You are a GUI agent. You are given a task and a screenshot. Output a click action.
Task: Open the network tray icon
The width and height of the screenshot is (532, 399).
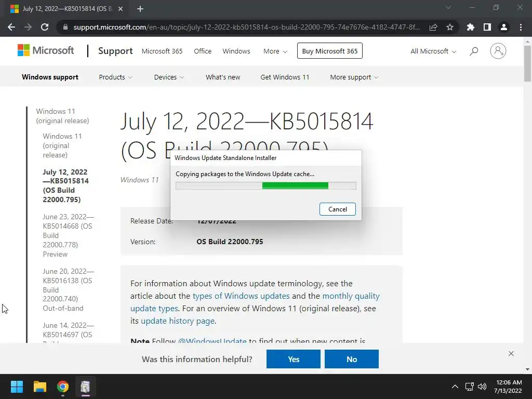tap(469, 387)
